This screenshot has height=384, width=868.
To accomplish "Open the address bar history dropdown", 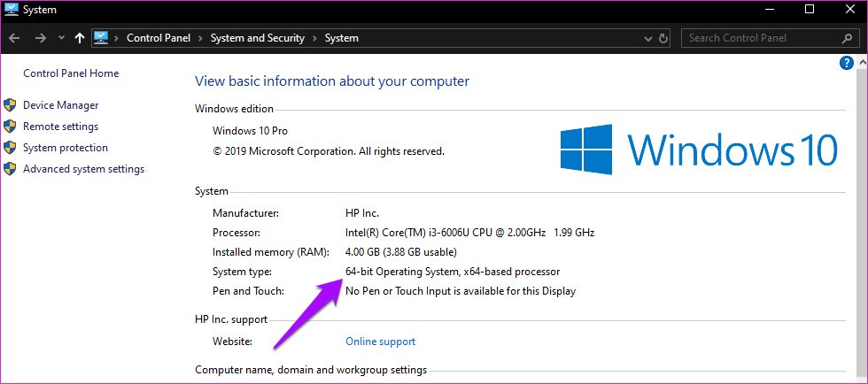I will click(x=648, y=39).
